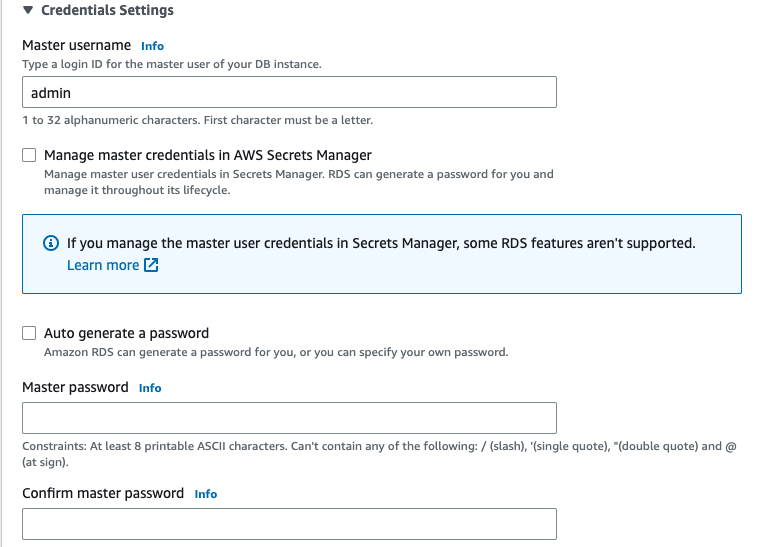The image size is (761, 547).
Task: Focus the Confirm master password input box
Action: [289, 524]
